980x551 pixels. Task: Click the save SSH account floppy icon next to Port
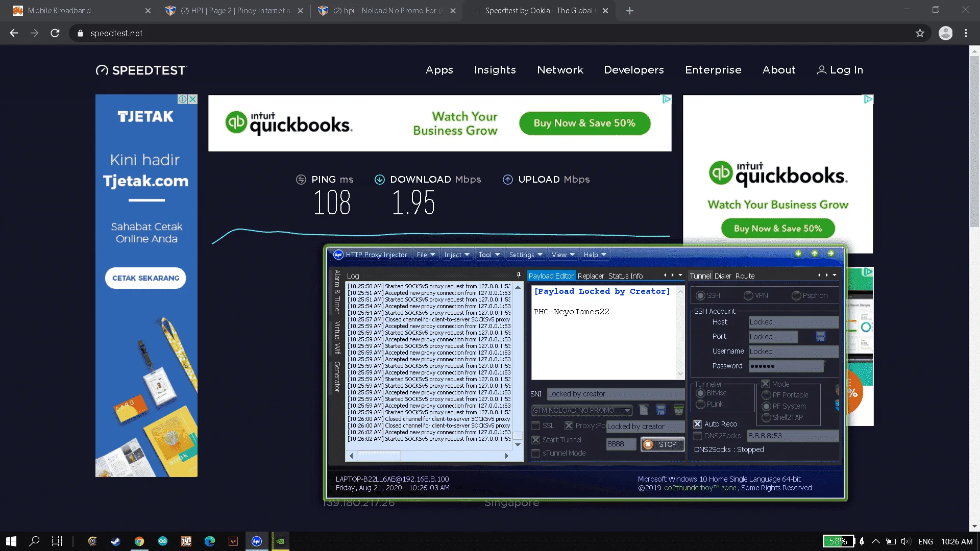pyautogui.click(x=820, y=337)
